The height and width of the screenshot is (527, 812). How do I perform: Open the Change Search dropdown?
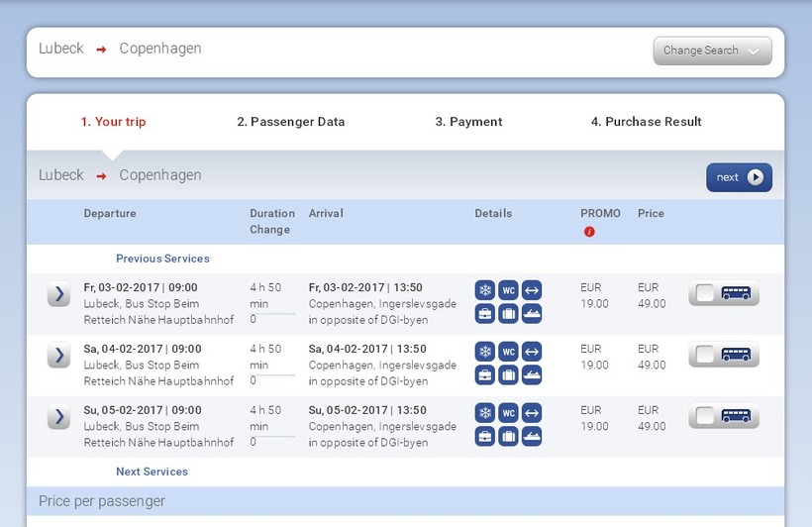[x=712, y=51]
